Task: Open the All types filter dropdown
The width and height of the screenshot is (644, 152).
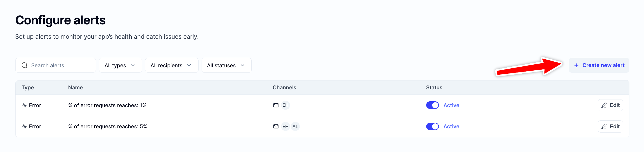Action: [120, 65]
